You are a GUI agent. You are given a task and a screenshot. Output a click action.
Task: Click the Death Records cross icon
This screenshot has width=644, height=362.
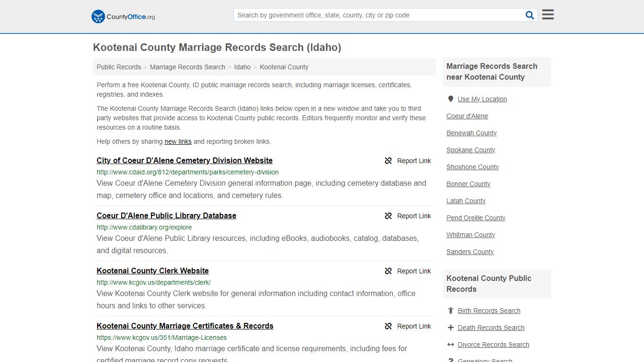tap(451, 328)
